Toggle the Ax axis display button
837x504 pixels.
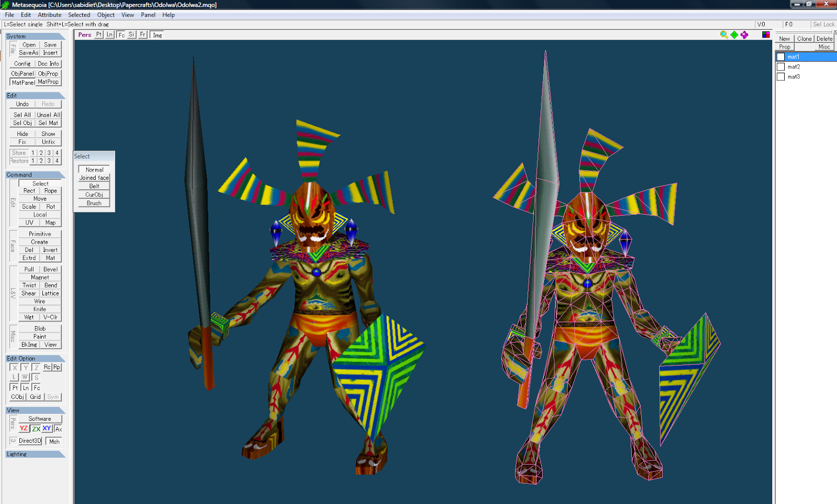coord(58,429)
